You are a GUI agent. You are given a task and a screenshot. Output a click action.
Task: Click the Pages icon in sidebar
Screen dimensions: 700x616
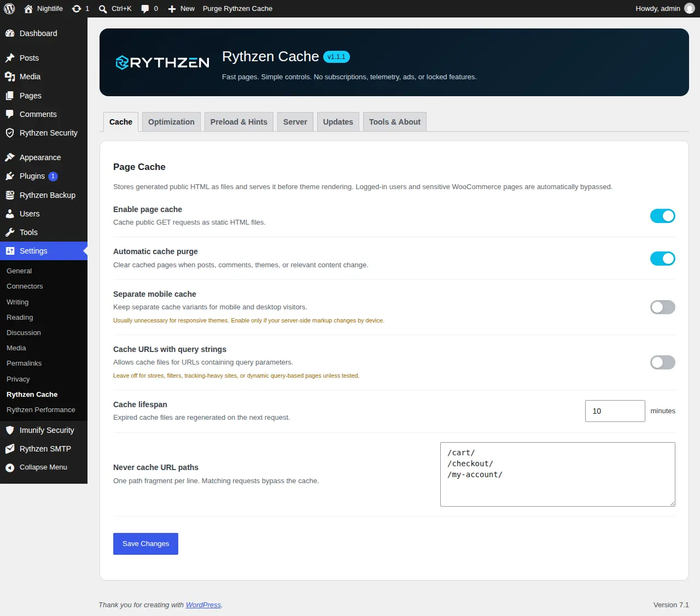coord(10,96)
